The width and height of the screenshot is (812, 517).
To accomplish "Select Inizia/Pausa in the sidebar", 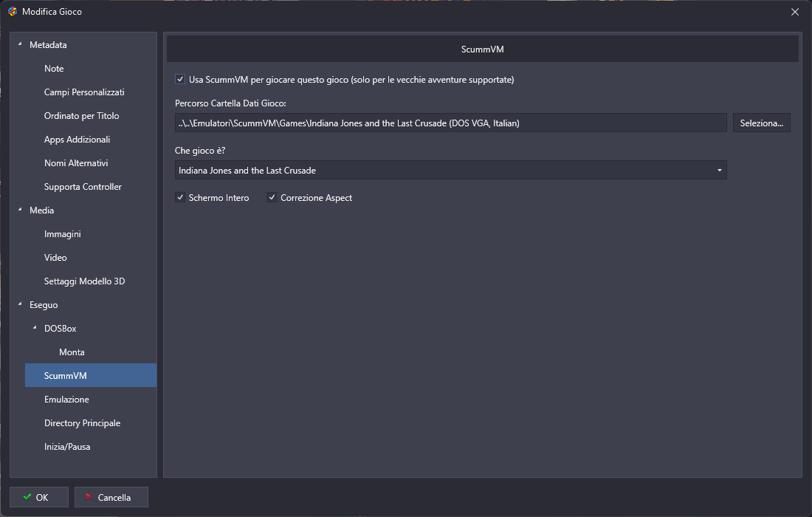I will tap(67, 447).
